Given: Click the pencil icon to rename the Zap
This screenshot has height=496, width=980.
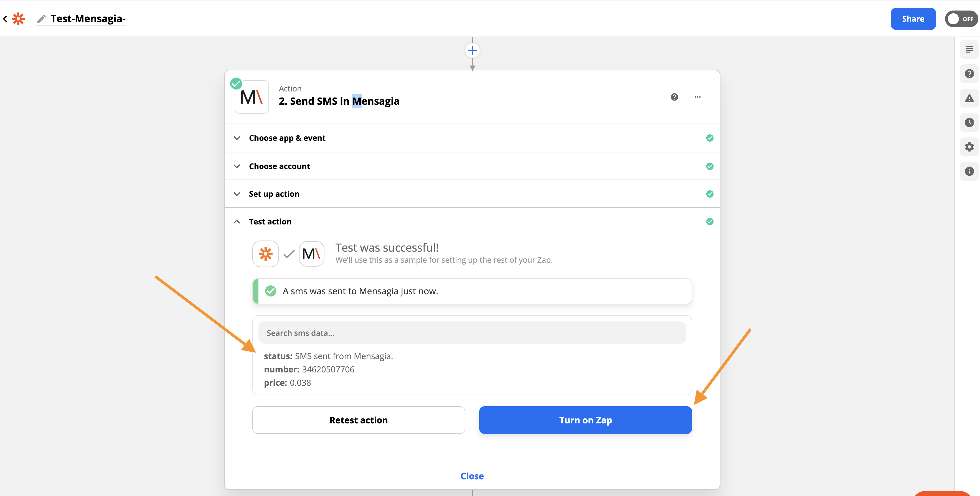Looking at the screenshot, I should [x=42, y=19].
